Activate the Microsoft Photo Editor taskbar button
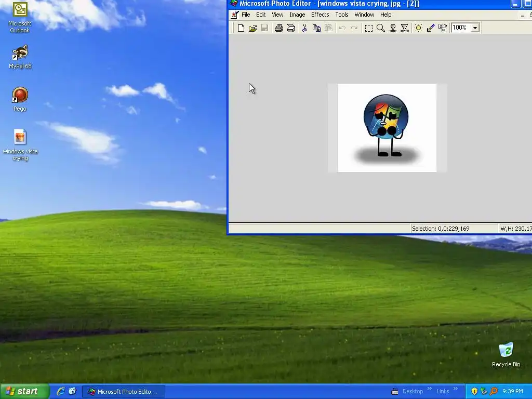Screen dimensions: 532x399 click(x=124, y=392)
